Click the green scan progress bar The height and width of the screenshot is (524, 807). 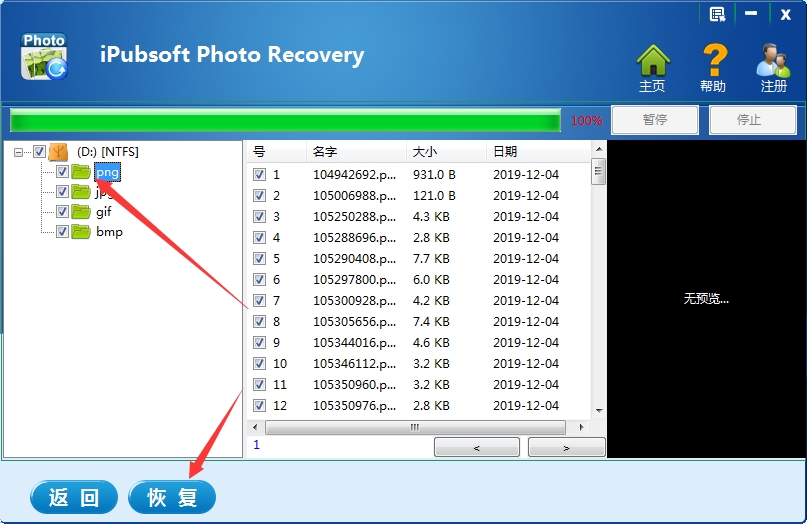285,120
